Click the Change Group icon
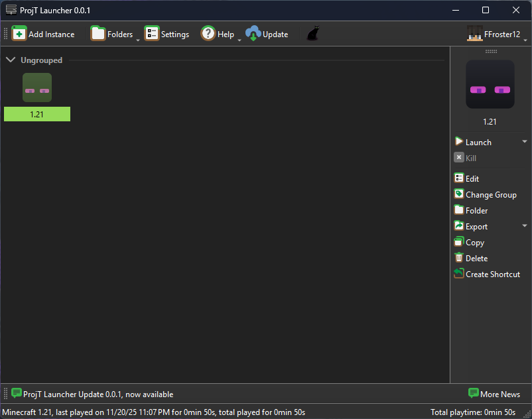 point(458,194)
